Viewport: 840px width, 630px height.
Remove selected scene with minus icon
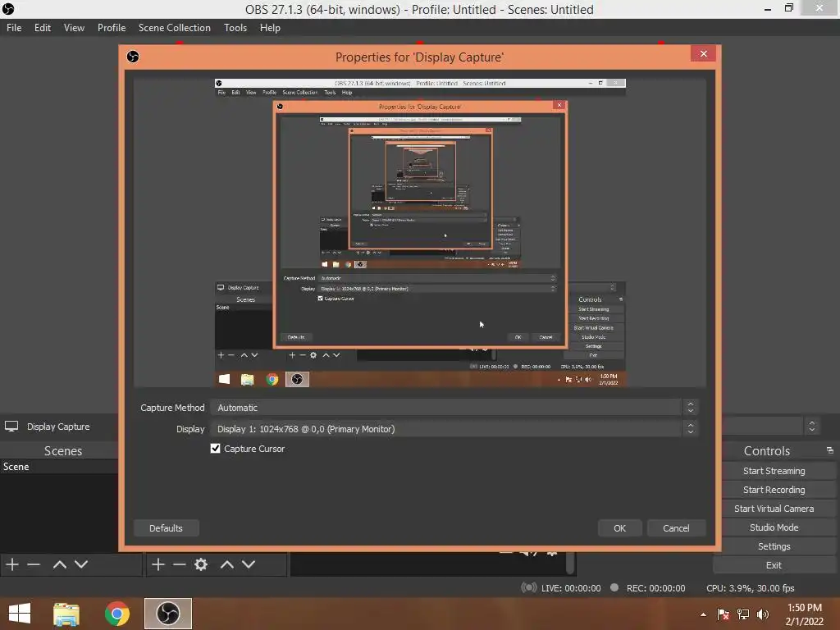tap(34, 564)
